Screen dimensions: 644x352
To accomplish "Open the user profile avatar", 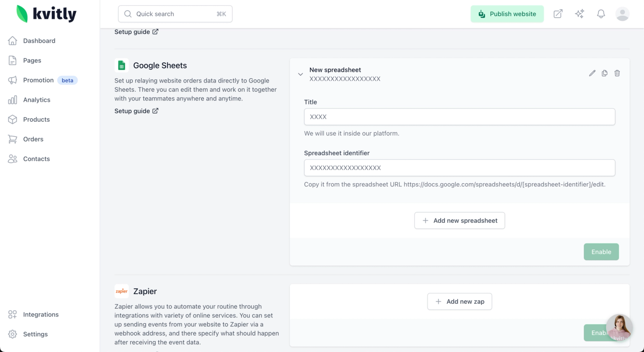I will pos(622,14).
